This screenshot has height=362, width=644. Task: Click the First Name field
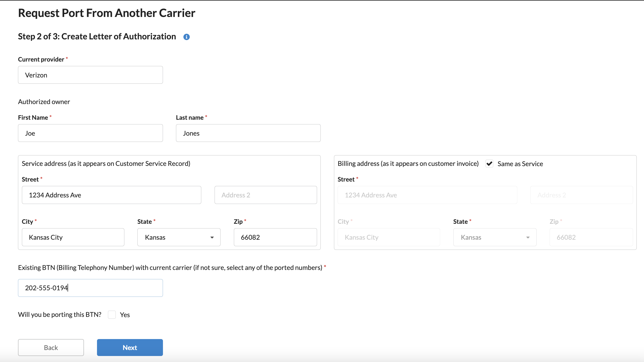click(90, 133)
